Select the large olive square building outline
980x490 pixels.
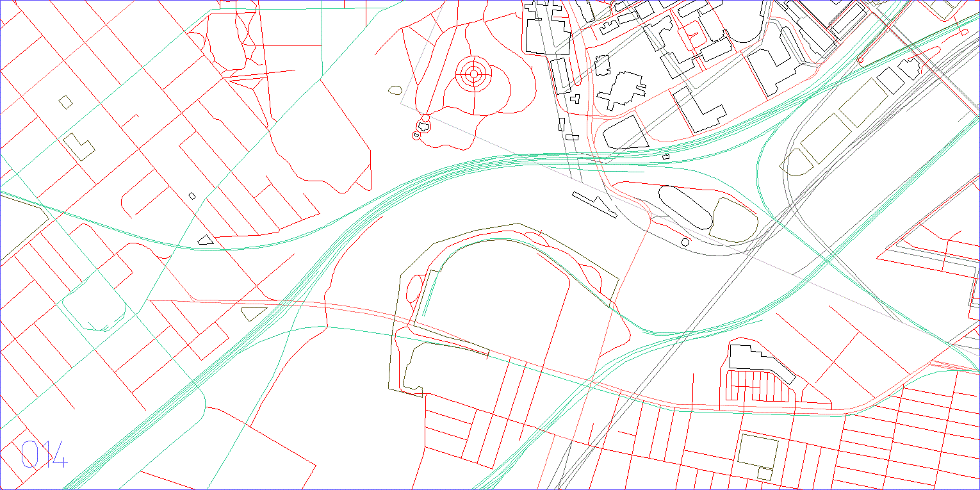[757, 450]
